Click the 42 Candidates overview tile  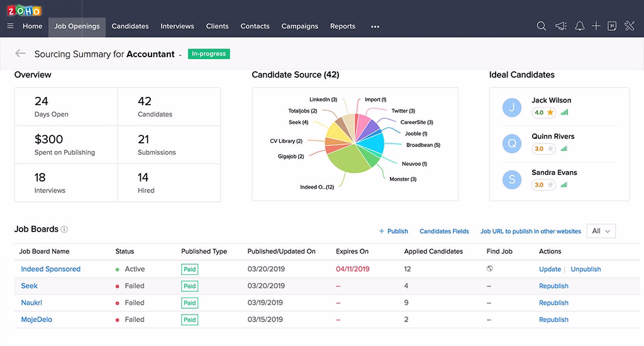[169, 106]
